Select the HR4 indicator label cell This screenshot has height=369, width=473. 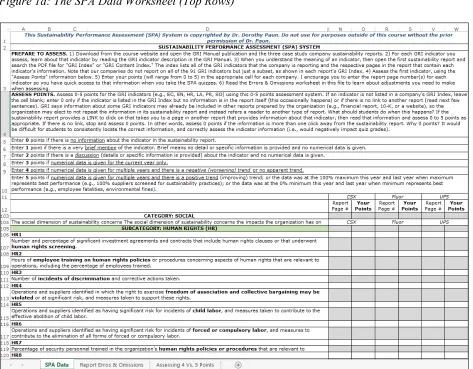click(169, 286)
